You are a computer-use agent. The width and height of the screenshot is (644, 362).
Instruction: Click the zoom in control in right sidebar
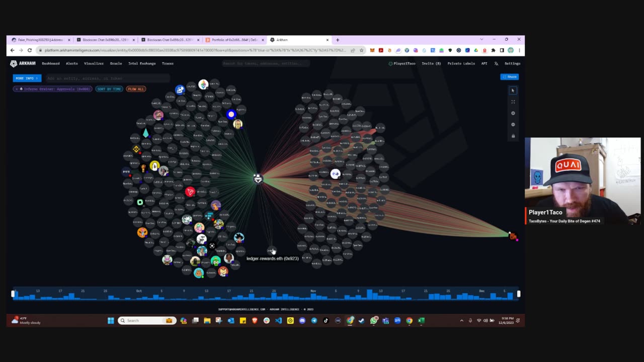[x=513, y=113]
